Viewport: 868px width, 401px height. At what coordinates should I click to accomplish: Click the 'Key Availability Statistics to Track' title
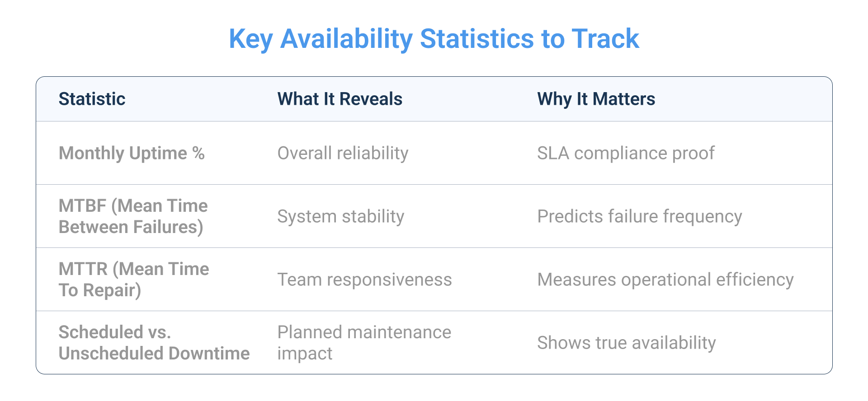point(434,39)
